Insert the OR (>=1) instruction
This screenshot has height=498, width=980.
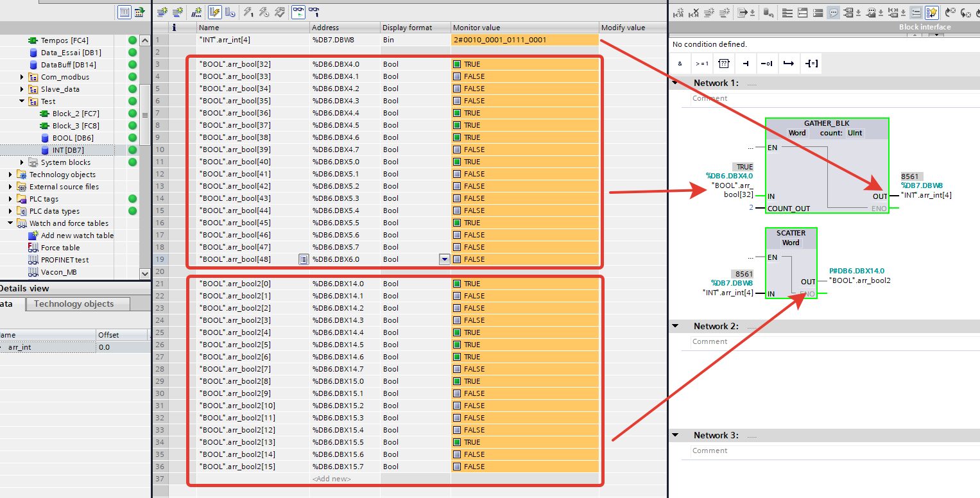[702, 64]
